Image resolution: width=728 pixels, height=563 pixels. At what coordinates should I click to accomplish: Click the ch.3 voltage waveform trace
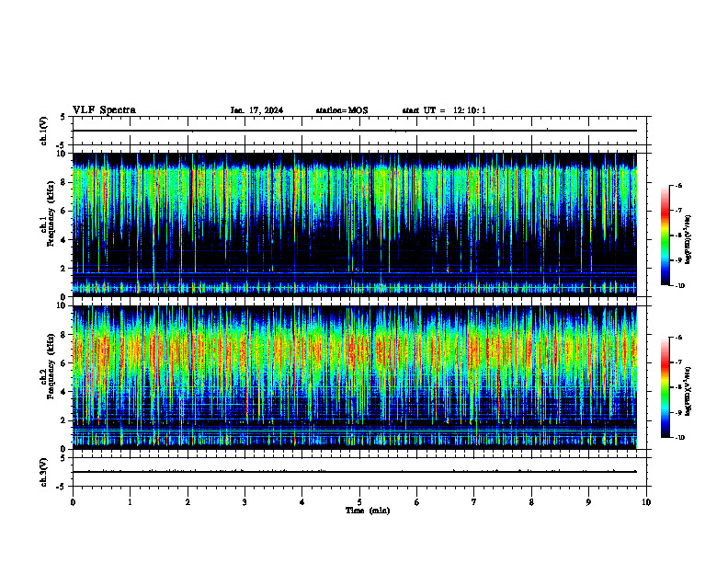[355, 472]
